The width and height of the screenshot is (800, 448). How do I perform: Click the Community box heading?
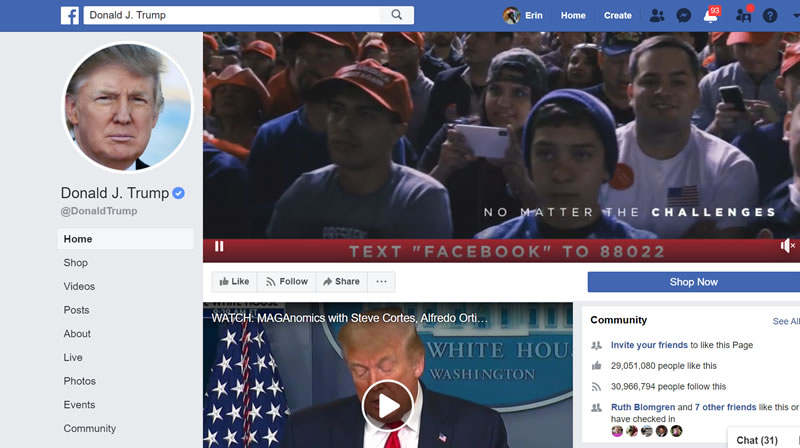pos(618,320)
